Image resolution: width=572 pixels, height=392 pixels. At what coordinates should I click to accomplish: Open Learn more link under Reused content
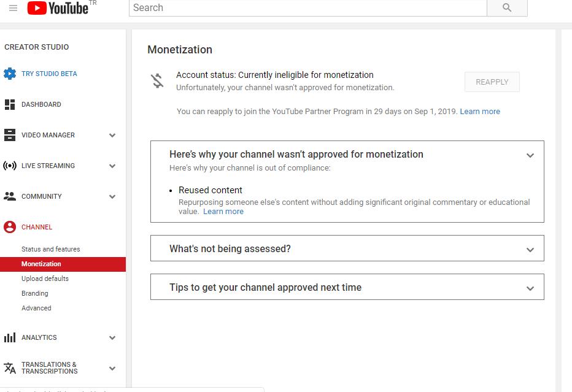pos(223,212)
